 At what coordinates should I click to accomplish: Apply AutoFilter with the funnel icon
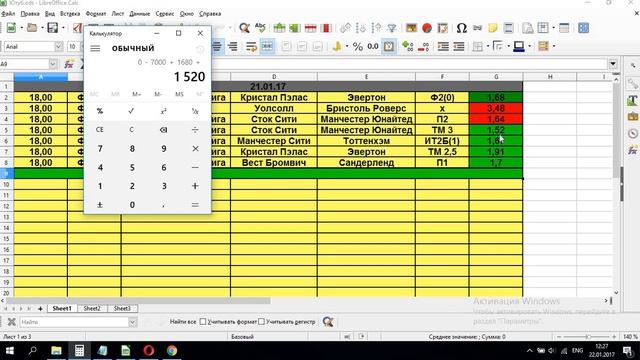[x=392, y=28]
